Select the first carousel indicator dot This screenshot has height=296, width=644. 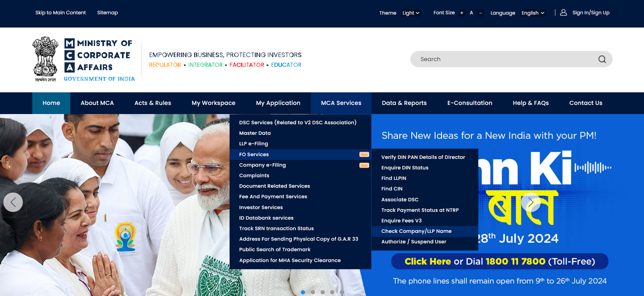click(x=303, y=292)
